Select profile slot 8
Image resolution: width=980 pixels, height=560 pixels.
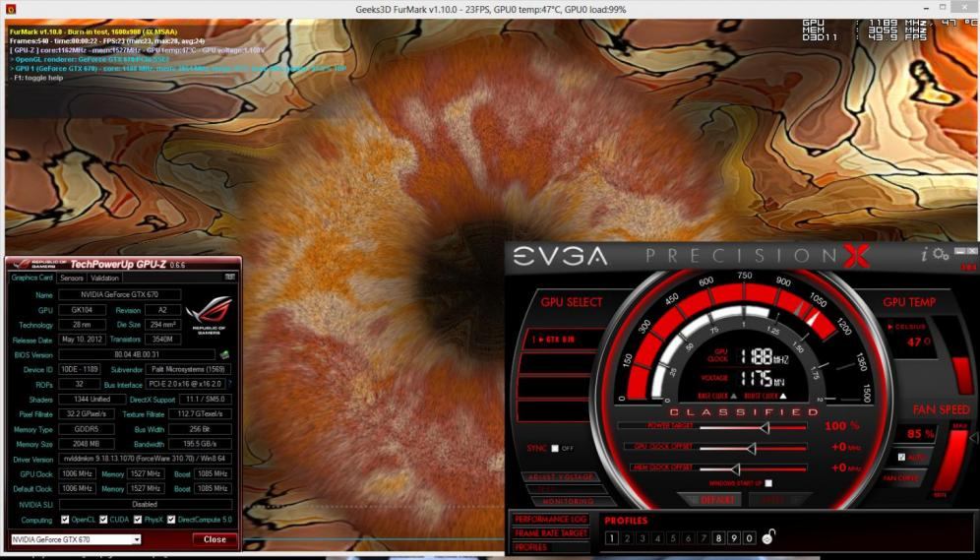tap(718, 537)
